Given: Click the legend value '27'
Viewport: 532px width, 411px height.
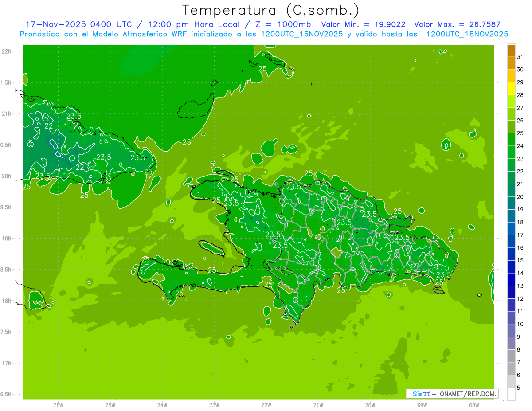Looking at the screenshot, I should 520,108.
